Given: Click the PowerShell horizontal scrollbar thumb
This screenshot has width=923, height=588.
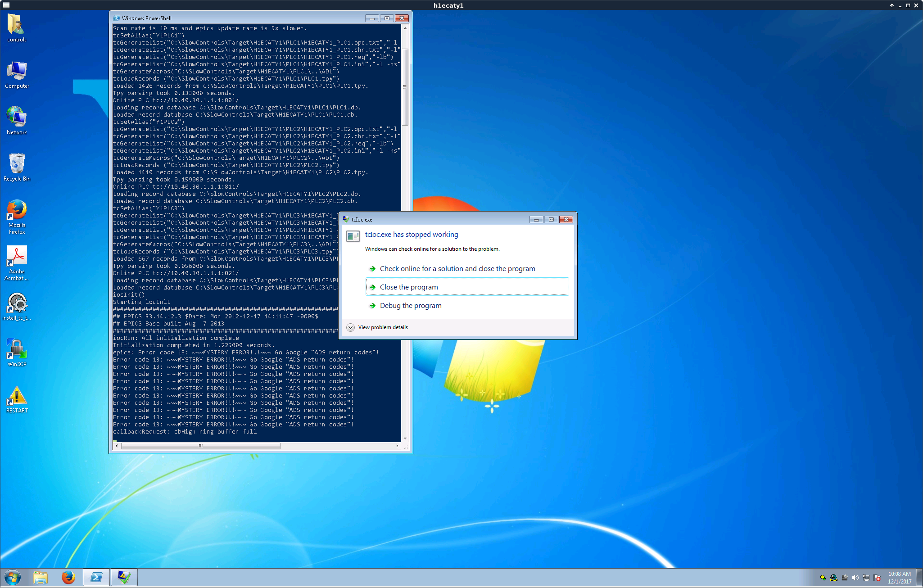Looking at the screenshot, I should pyautogui.click(x=201, y=446).
